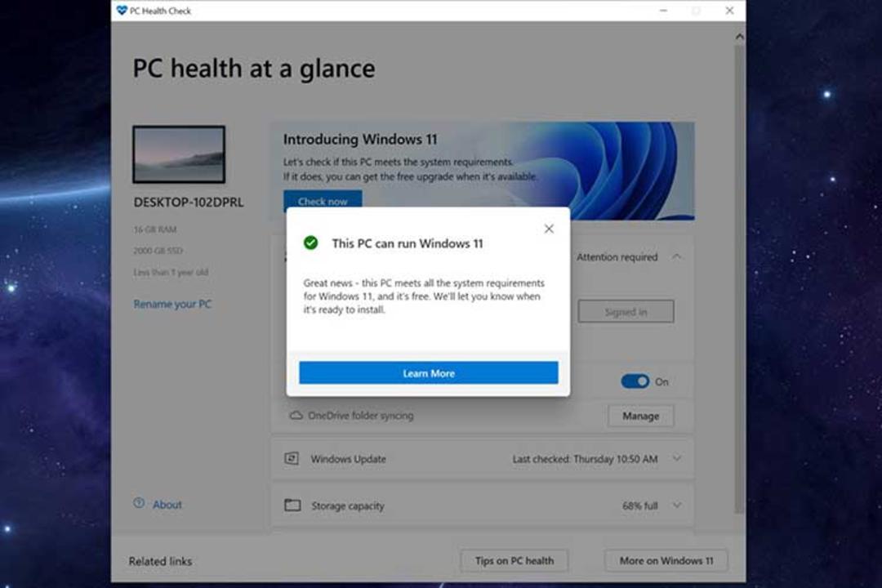The height and width of the screenshot is (588, 882).
Task: Click the desktop PC thumbnail image
Action: click(179, 154)
